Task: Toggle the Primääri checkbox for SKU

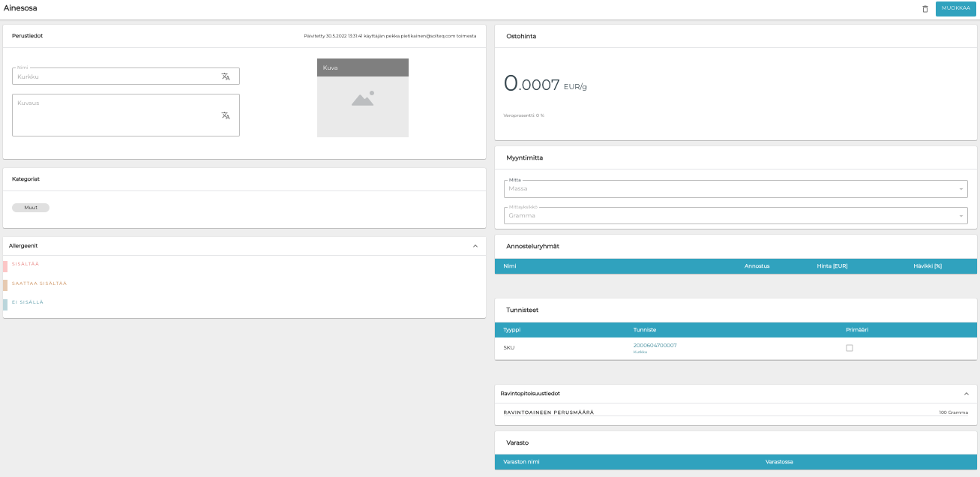Action: [x=850, y=348]
